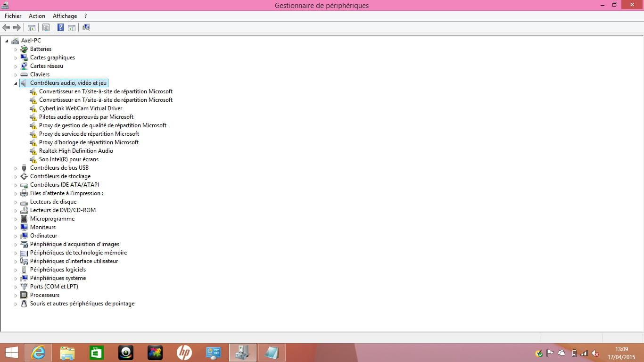Image resolution: width=644 pixels, height=362 pixels.
Task: Open the ? help menu
Action: pyautogui.click(x=85, y=16)
